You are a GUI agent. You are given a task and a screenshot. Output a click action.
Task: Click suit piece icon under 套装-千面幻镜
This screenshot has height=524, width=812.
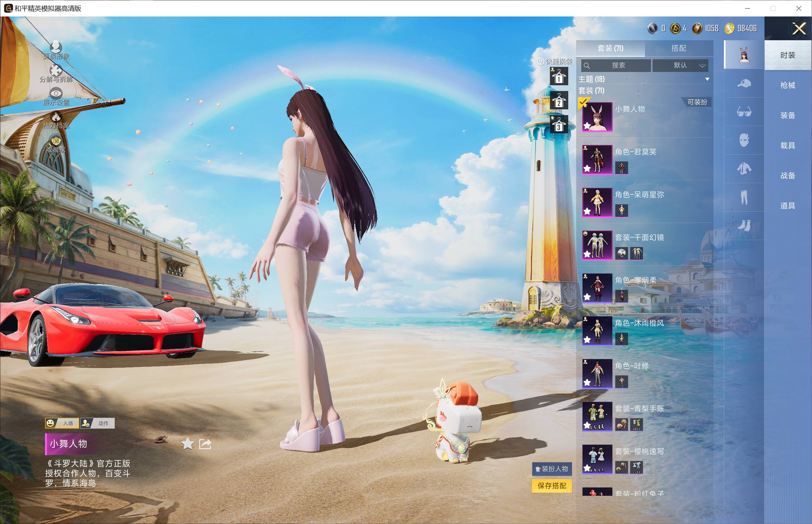636,254
